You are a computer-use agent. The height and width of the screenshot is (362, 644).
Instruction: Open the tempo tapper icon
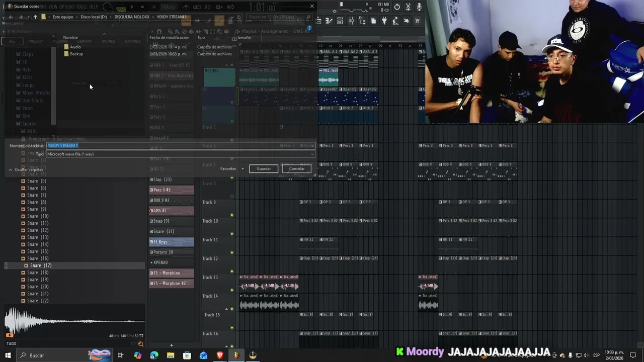395,21
